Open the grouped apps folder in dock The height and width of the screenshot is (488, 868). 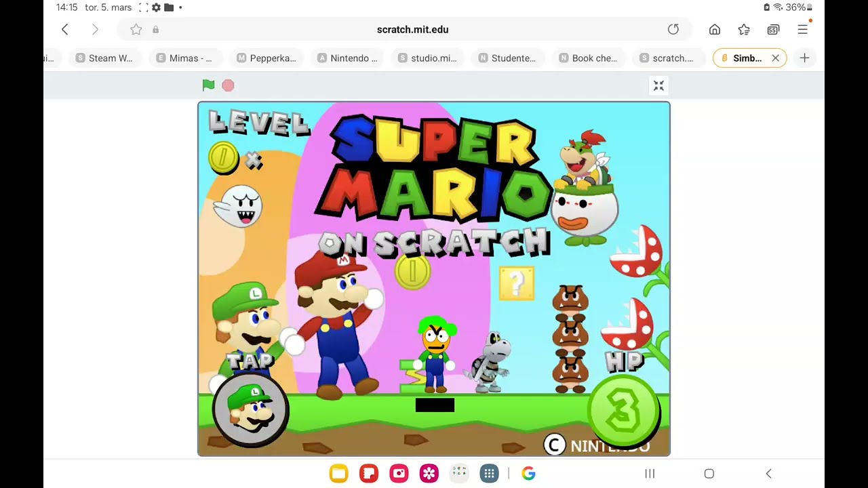[x=459, y=474]
